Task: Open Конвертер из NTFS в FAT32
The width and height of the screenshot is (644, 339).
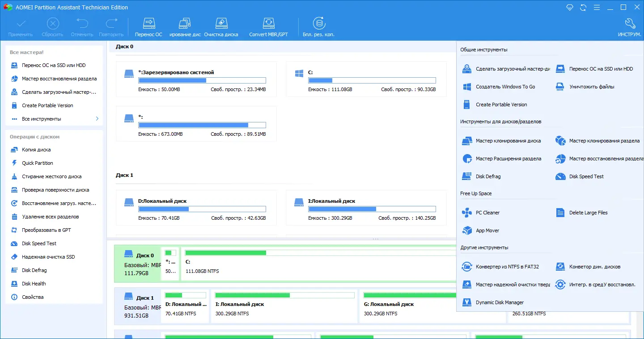Action: click(500, 267)
